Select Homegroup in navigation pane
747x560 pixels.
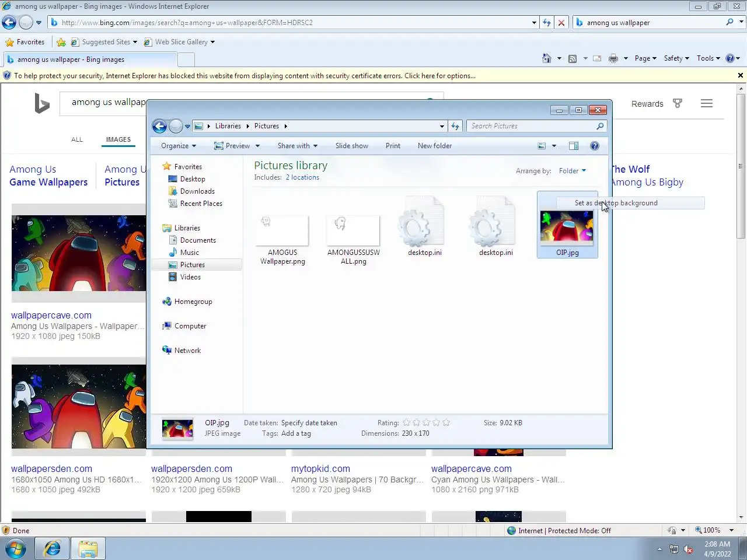point(193,302)
